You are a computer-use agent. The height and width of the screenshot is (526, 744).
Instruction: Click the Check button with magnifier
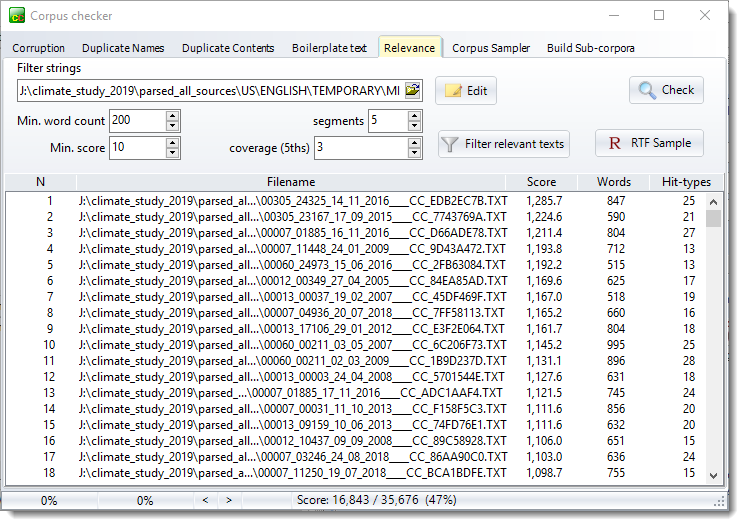666,90
